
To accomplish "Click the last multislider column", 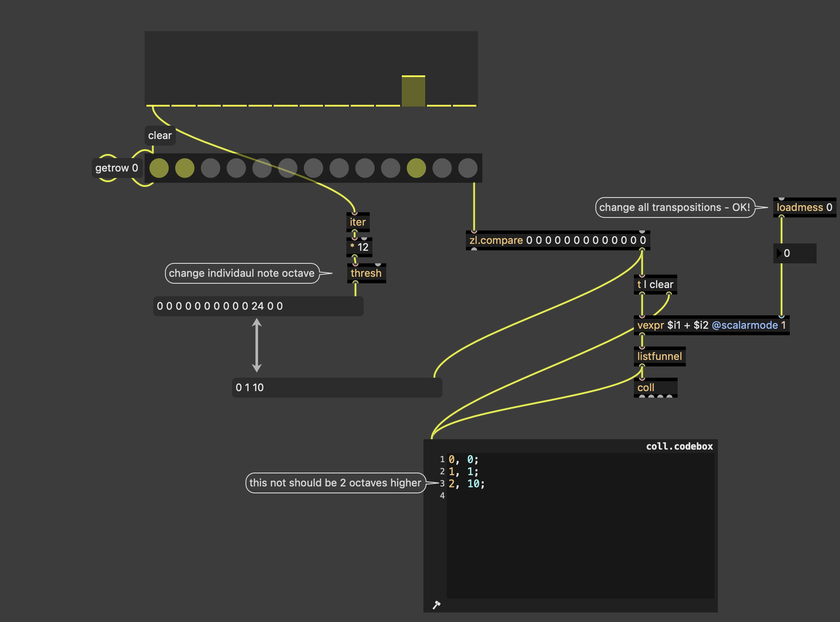I will coord(465,69).
